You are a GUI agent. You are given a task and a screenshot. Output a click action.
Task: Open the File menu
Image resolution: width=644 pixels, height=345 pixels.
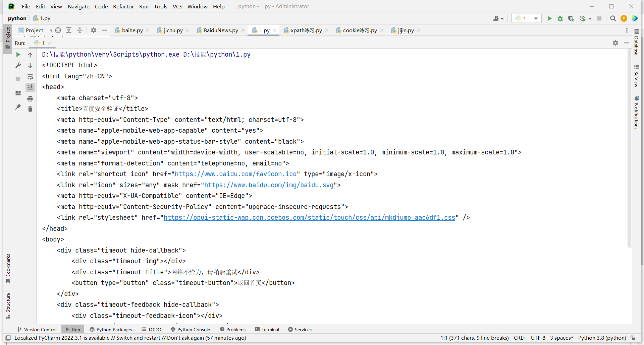click(x=26, y=6)
